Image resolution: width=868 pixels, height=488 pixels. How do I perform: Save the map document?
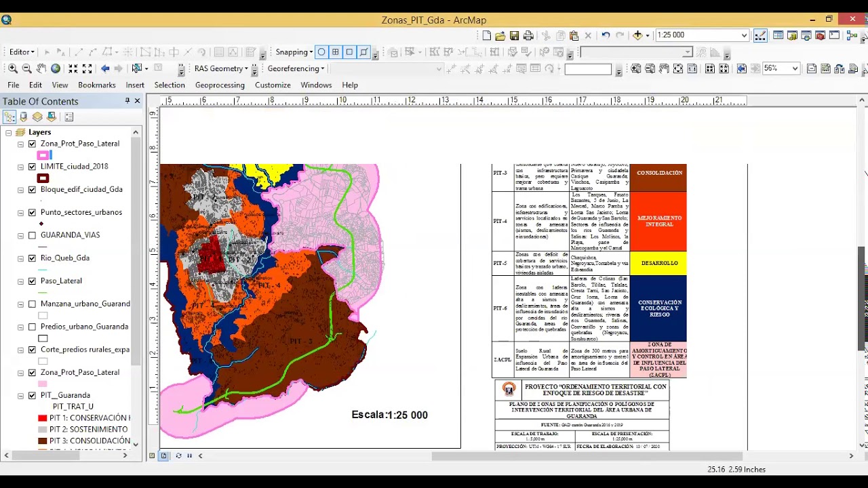coord(514,35)
